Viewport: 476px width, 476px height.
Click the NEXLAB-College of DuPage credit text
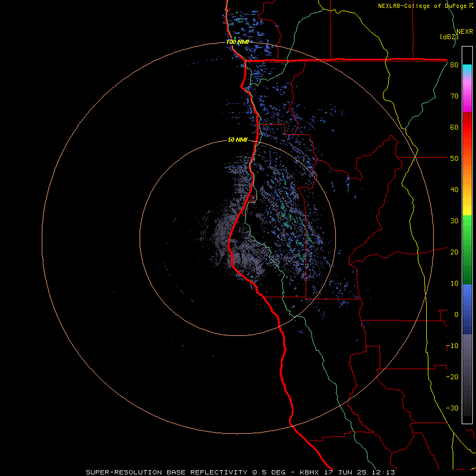[422, 6]
